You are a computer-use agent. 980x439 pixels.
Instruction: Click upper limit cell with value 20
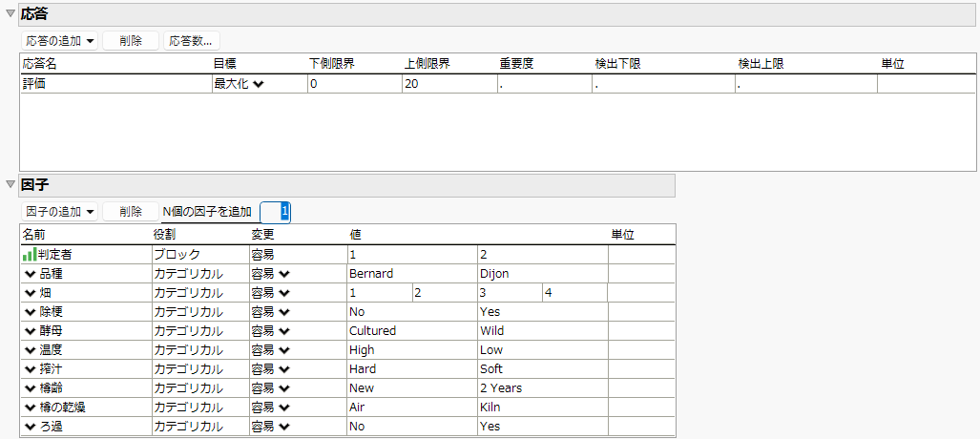click(449, 84)
